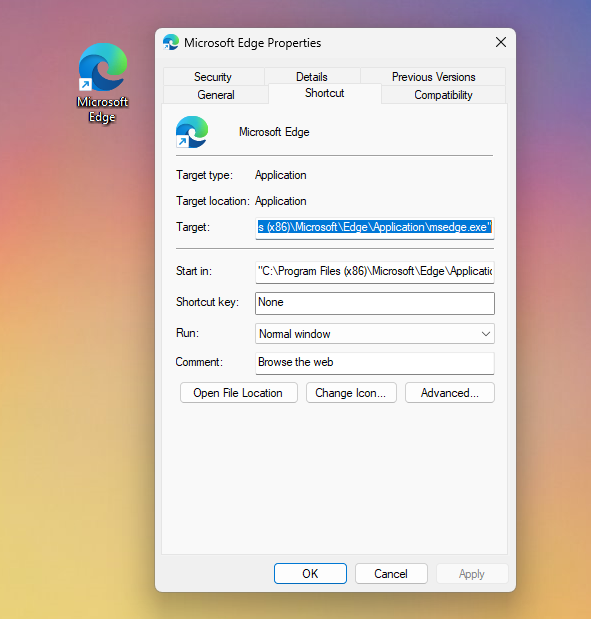Select the Microsoft Edge desktop shortcut icon
Screen dimensions: 591x619
pyautogui.click(x=103, y=67)
